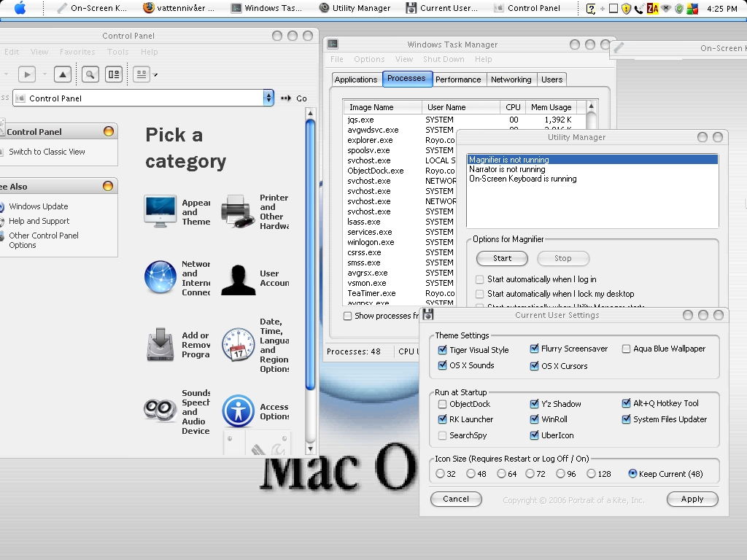The image size is (747, 560).
Task: Switch to Utility Manager taskbar item
Action: (355, 8)
